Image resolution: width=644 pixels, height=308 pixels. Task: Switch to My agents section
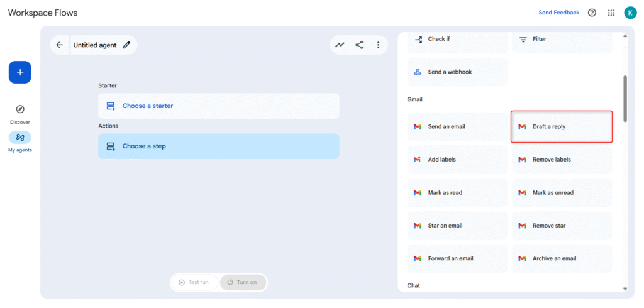tap(20, 138)
